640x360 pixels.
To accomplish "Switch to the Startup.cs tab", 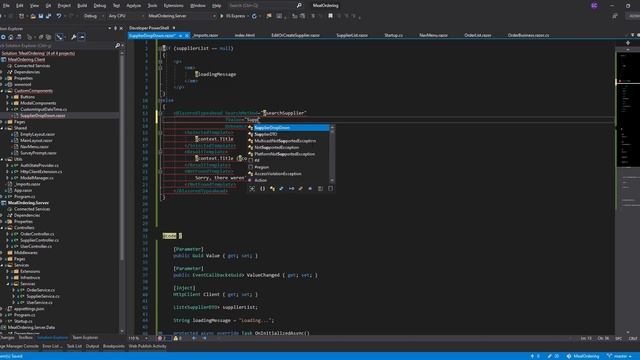I will (393, 36).
